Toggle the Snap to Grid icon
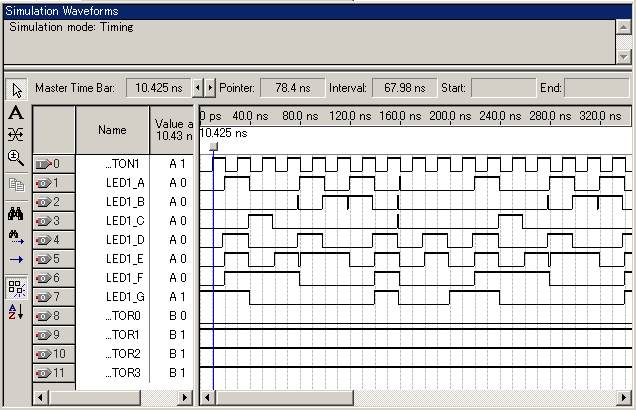The height and width of the screenshot is (410, 636). 16,288
